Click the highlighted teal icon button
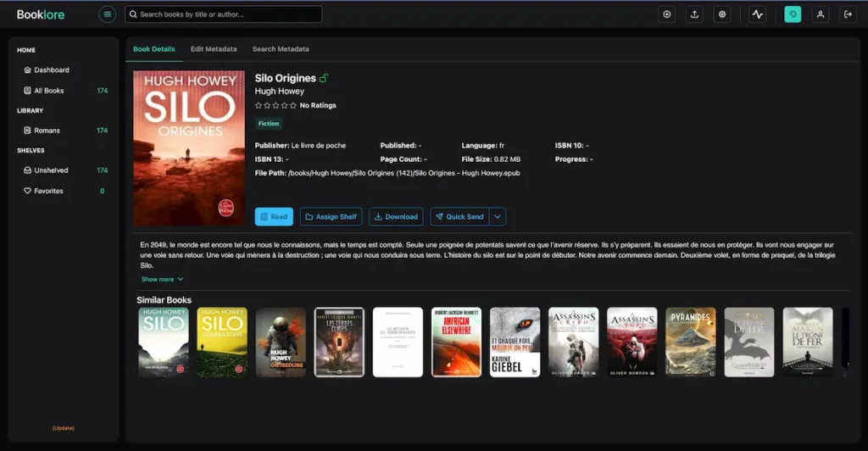 (x=793, y=14)
